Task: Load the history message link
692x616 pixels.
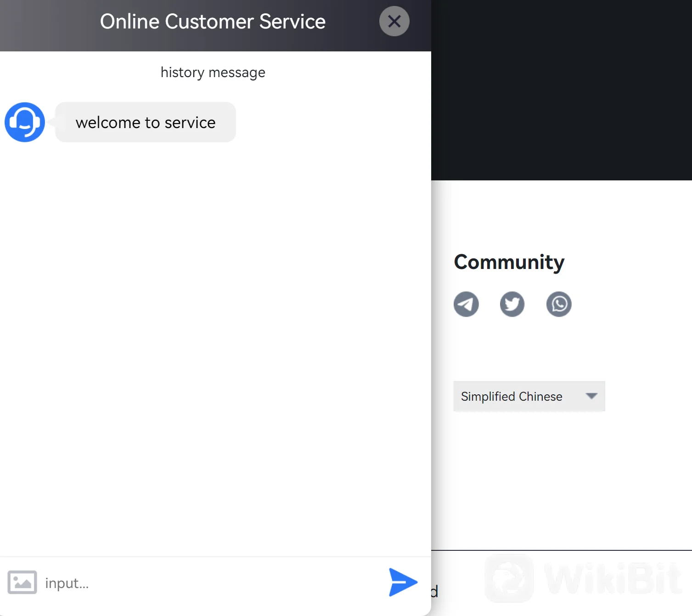Action: tap(213, 73)
